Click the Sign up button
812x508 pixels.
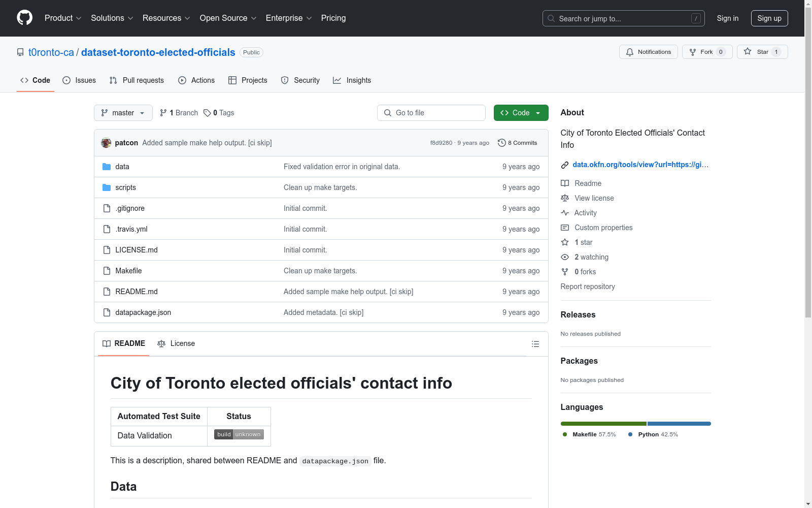click(x=769, y=18)
